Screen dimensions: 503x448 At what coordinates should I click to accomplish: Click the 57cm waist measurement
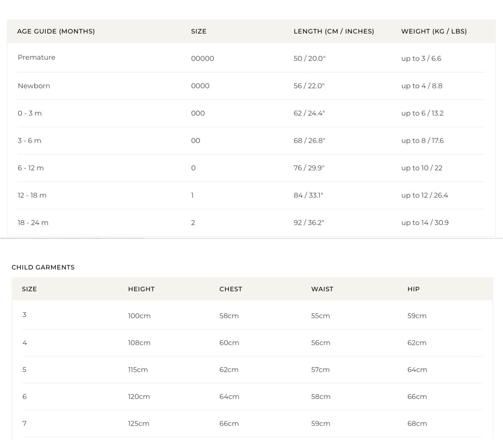[x=320, y=370]
